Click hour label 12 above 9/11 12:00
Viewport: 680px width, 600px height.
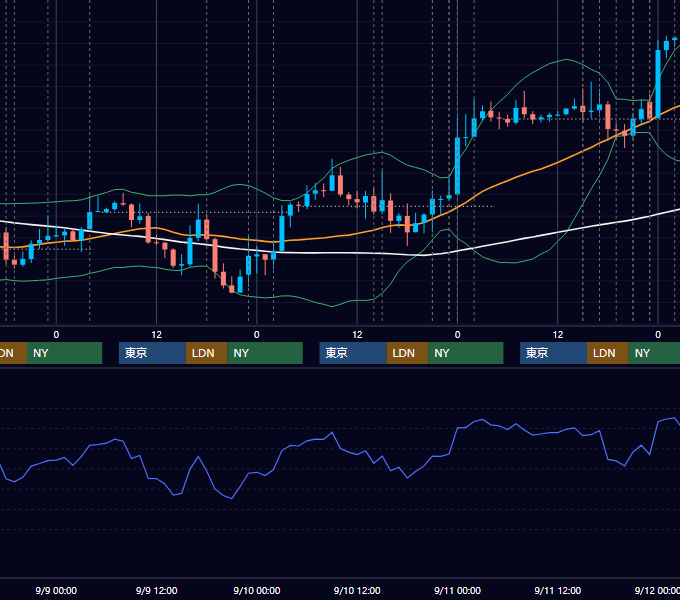click(558, 335)
